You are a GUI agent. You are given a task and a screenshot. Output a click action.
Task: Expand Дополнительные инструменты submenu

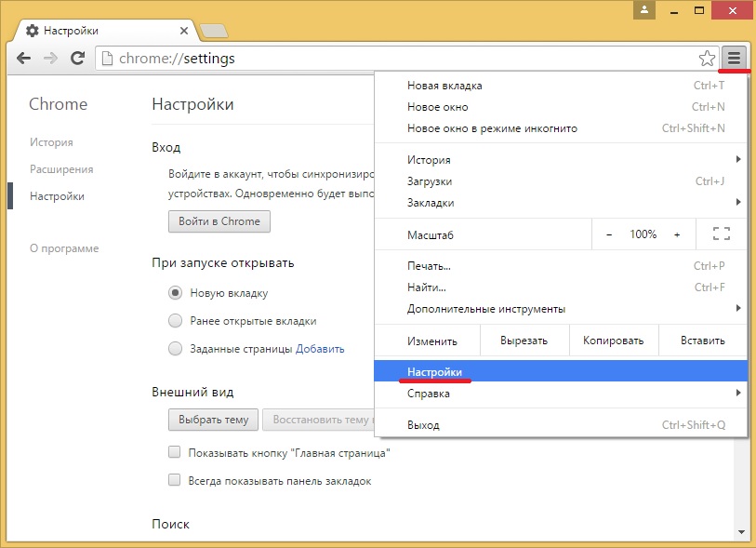(561, 309)
